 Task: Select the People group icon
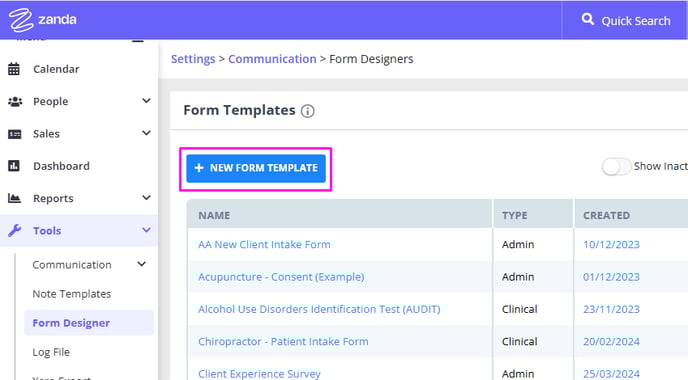pos(15,101)
